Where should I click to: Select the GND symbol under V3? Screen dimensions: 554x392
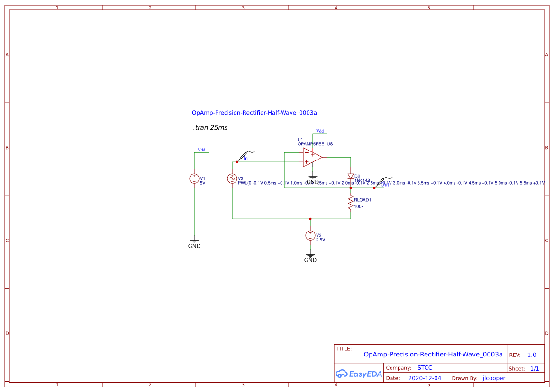click(310, 256)
